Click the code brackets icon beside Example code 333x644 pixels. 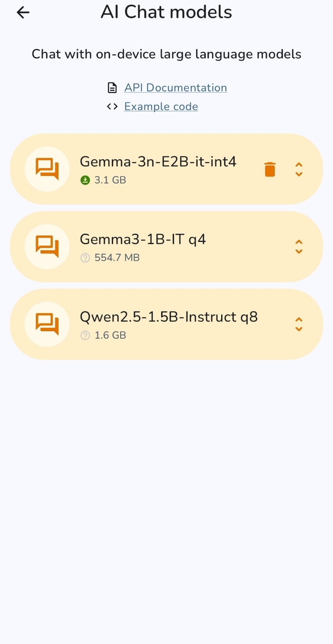[112, 106]
